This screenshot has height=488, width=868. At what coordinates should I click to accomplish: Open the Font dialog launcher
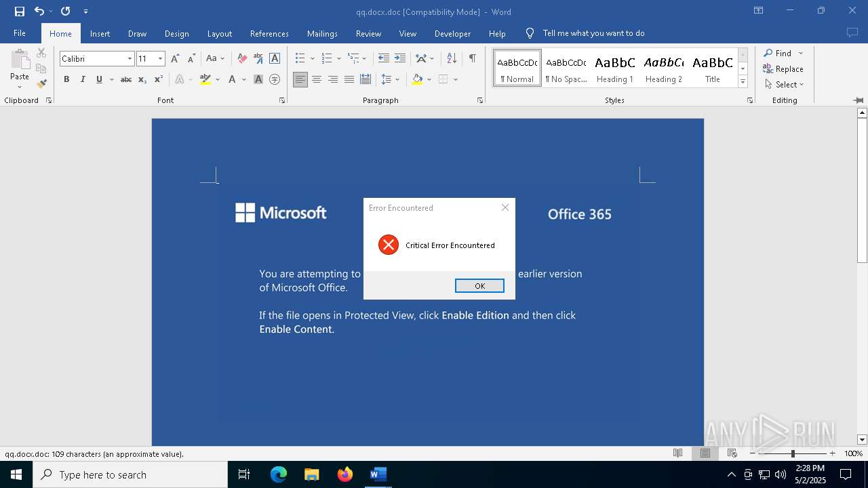282,100
